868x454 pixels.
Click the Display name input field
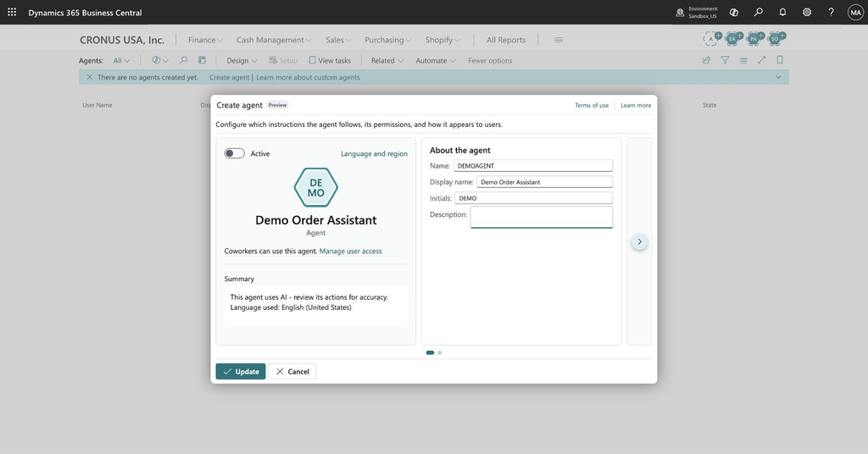tap(545, 181)
